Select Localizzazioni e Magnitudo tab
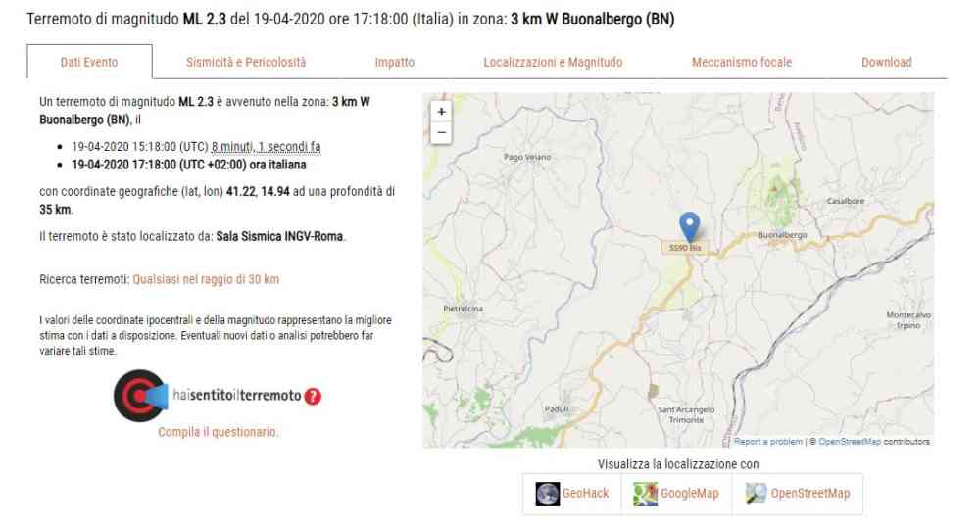The width and height of the screenshot is (980, 527). (553, 62)
